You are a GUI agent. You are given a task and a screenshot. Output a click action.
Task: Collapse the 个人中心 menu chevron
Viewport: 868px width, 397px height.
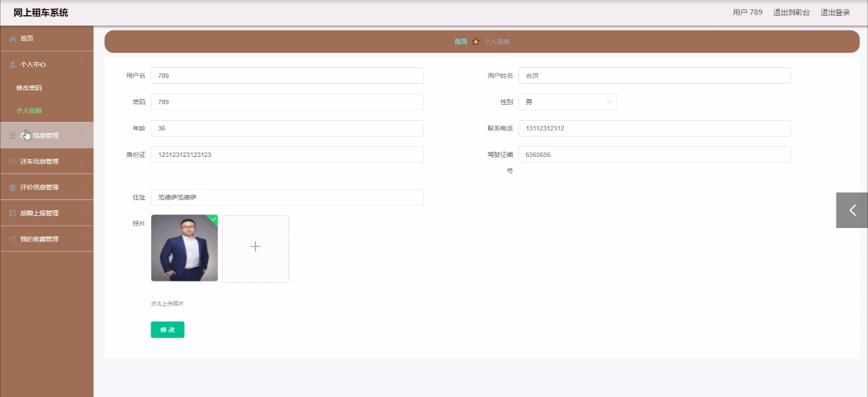(82, 64)
